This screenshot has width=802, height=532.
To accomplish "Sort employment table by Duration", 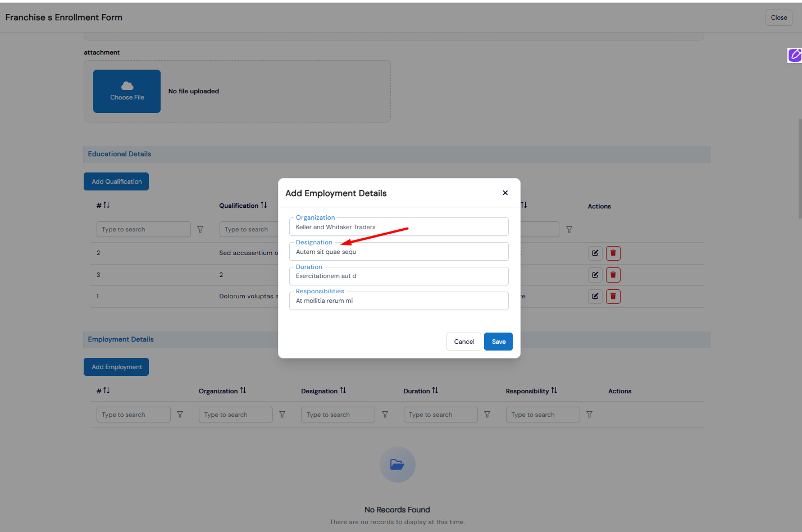I will tap(435, 390).
